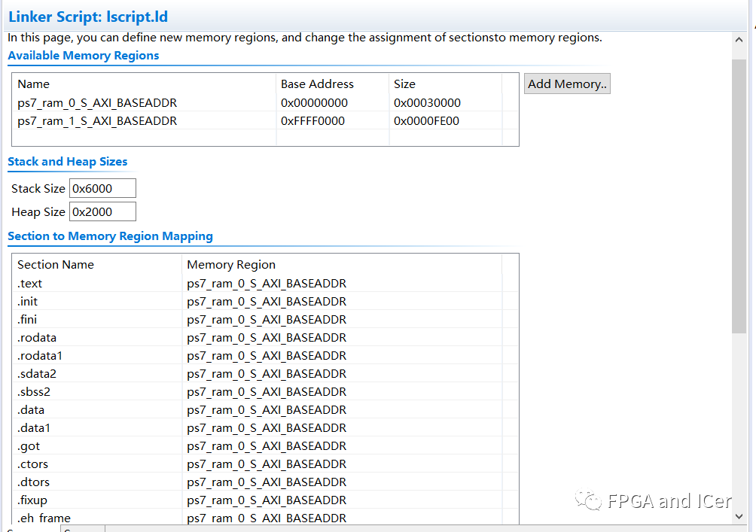
Task: Click the scroll down arrow
Action: [x=739, y=517]
